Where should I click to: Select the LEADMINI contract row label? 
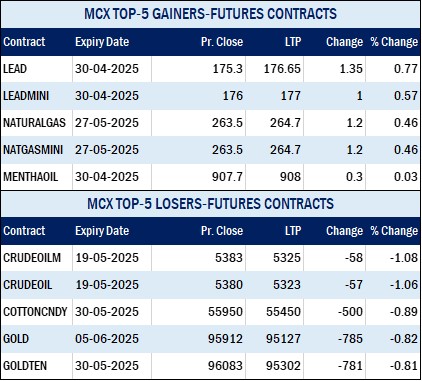[x=26, y=96]
